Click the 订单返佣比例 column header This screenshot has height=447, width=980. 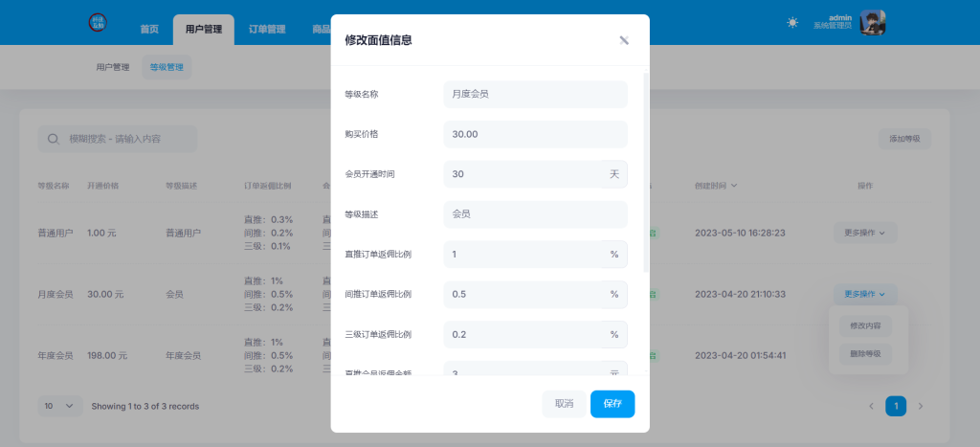coord(268,186)
